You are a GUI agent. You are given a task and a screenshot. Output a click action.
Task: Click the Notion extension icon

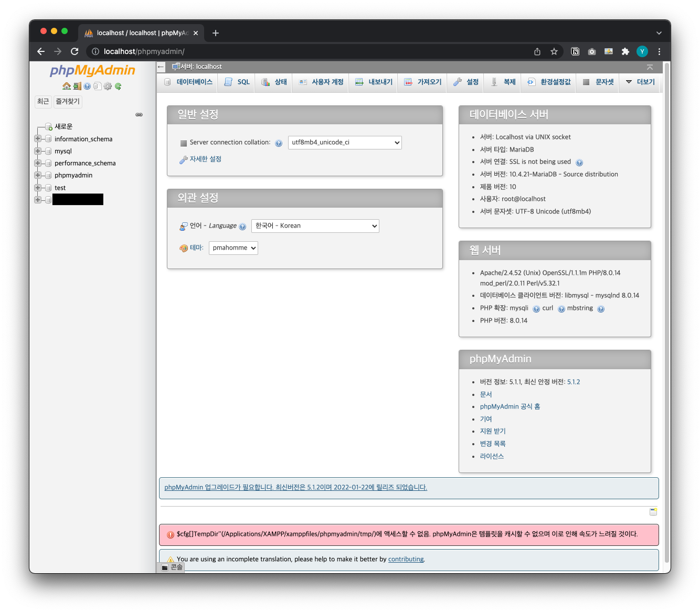point(575,51)
